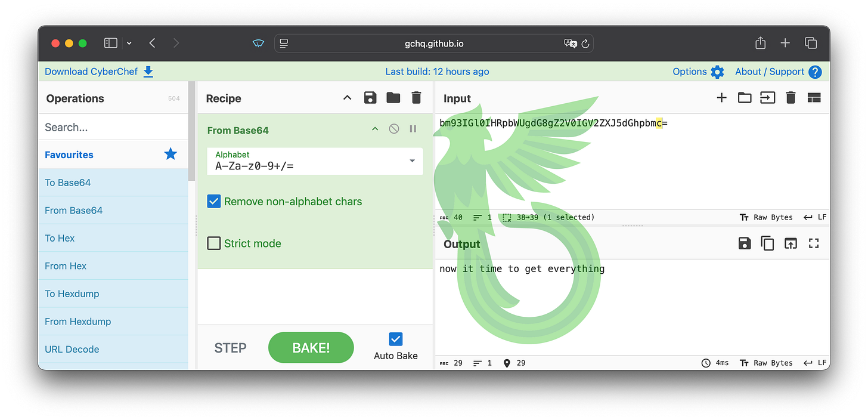Click the operations Search field
Screen dimensions: 868x420
[x=113, y=127]
